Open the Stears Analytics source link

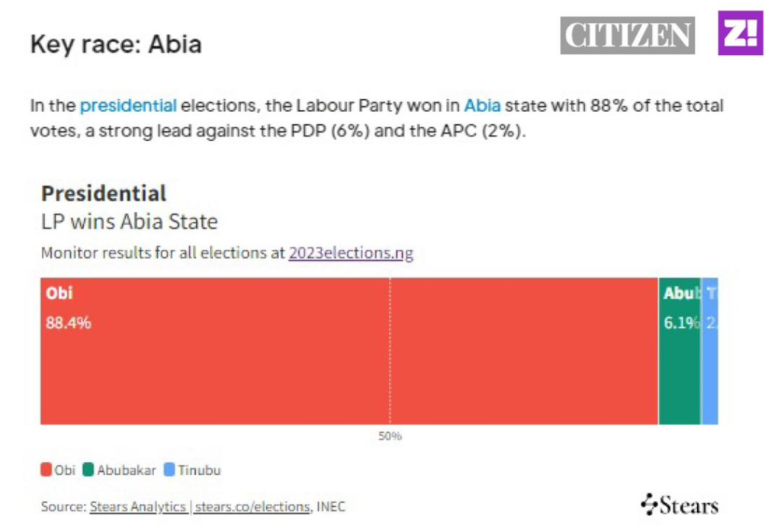coord(137,506)
